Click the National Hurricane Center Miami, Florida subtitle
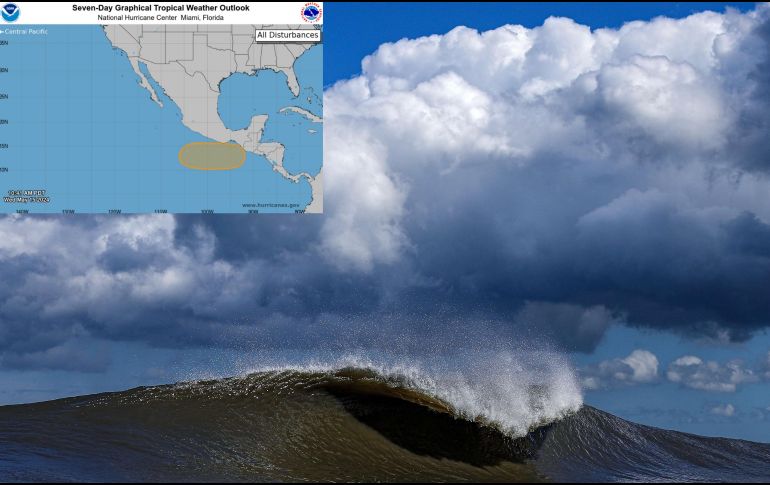The width and height of the screenshot is (770, 485). tap(160, 18)
